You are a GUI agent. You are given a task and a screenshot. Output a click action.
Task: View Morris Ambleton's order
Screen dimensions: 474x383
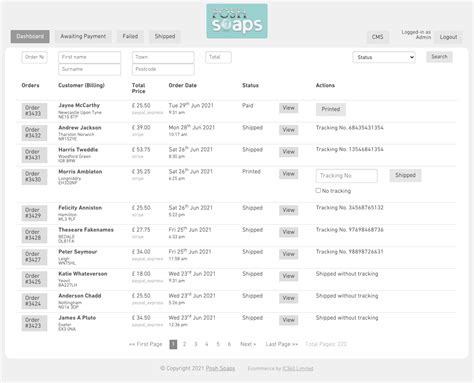click(x=288, y=174)
